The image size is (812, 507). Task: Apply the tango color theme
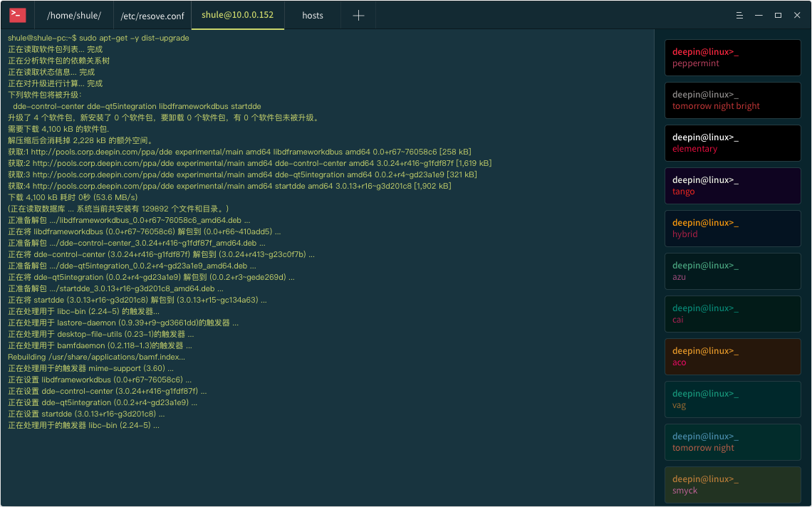point(733,186)
